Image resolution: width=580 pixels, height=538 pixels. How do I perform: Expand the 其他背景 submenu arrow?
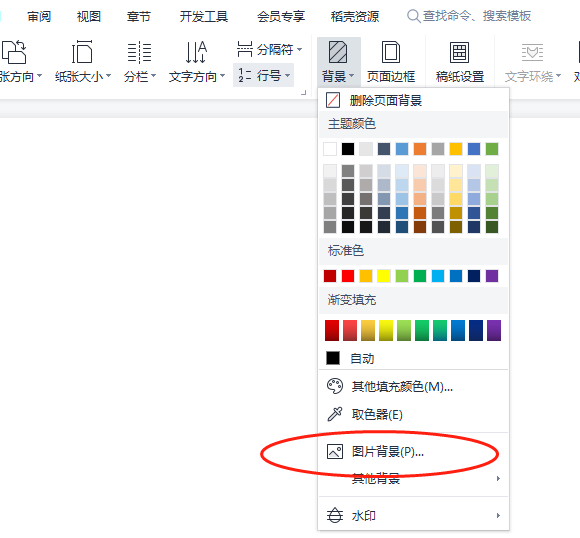498,478
